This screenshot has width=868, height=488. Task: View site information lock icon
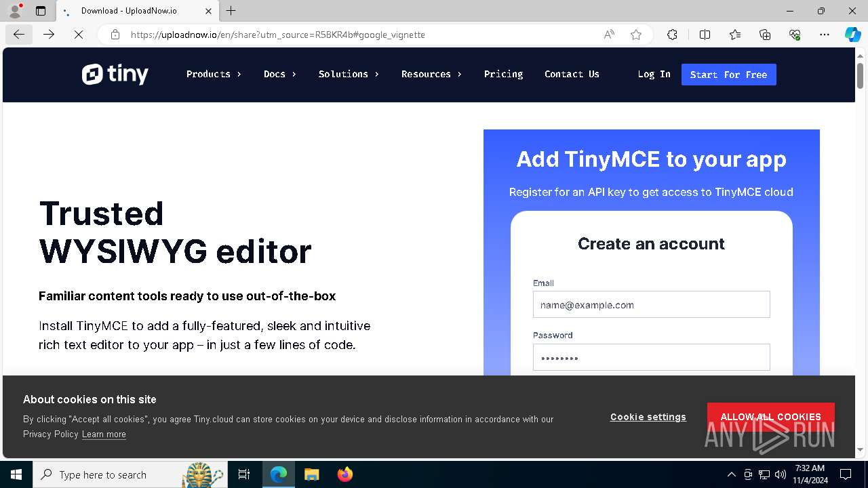(115, 35)
